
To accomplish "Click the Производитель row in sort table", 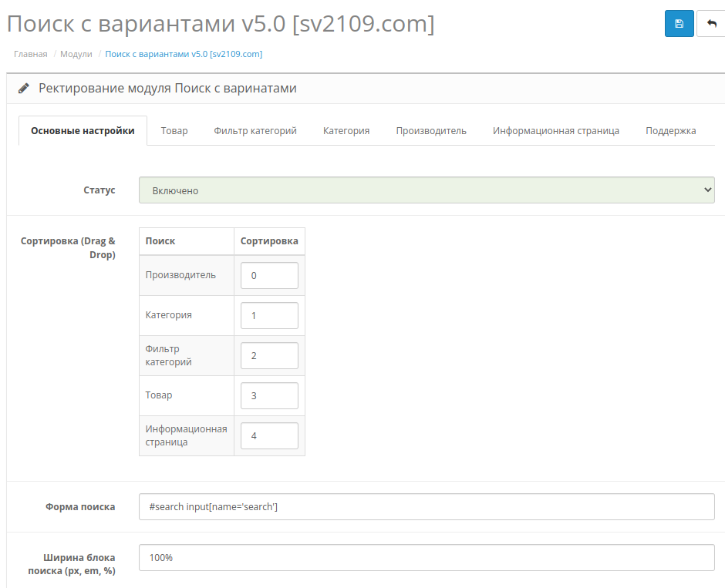I will pyautogui.click(x=222, y=275).
